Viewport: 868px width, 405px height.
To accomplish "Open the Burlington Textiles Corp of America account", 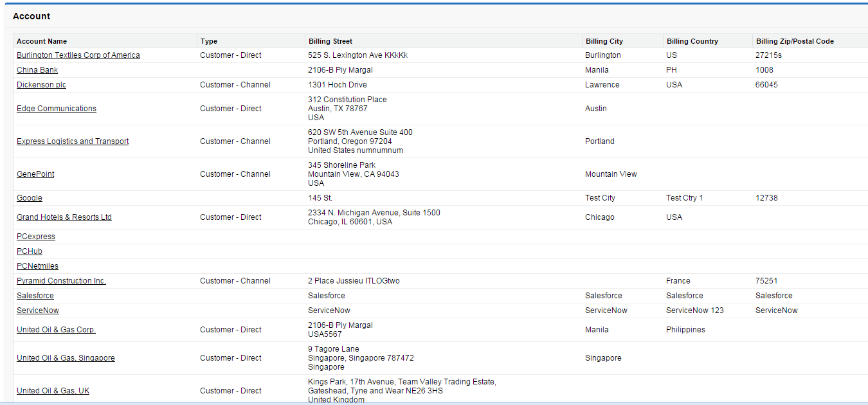I will point(78,55).
